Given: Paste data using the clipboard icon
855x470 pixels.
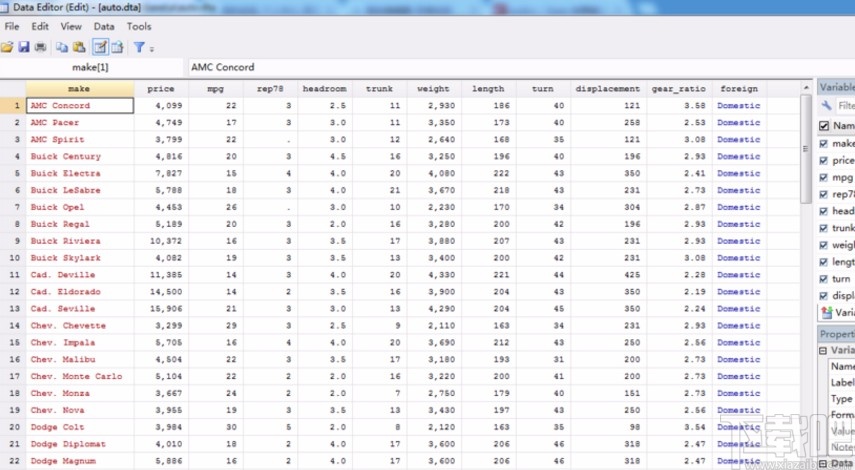Looking at the screenshot, I should (x=79, y=47).
